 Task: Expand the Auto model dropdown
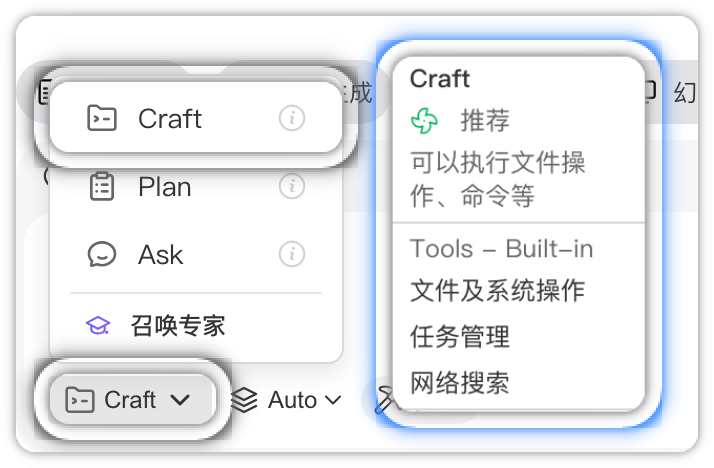[x=292, y=400]
